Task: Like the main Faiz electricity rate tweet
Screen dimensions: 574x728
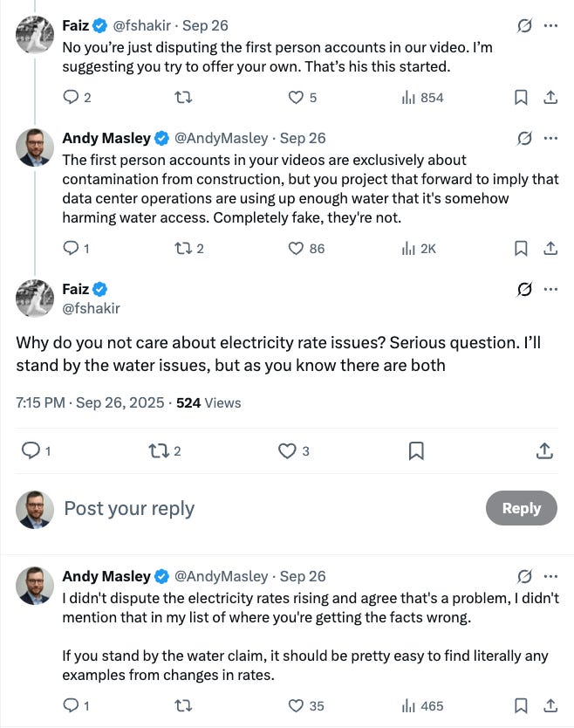Action: click(287, 450)
